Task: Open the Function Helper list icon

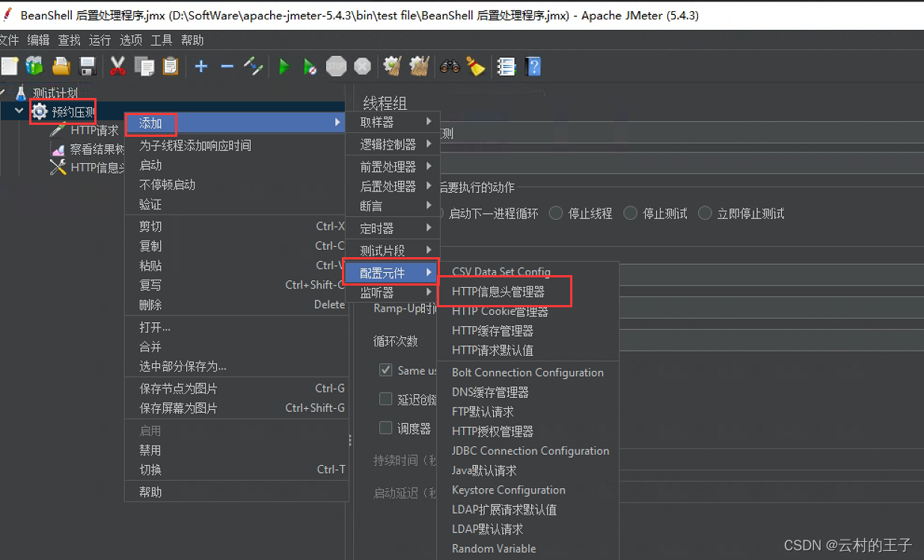Action: [507, 67]
